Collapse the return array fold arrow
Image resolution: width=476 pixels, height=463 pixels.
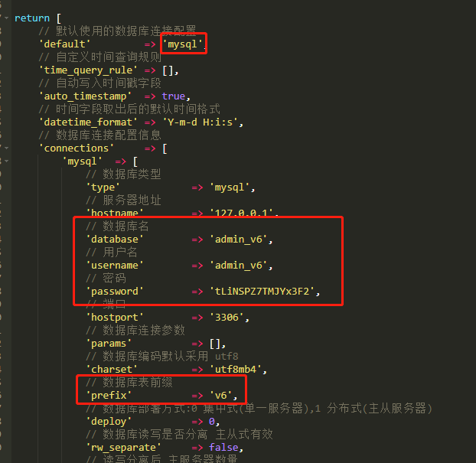[7, 18]
